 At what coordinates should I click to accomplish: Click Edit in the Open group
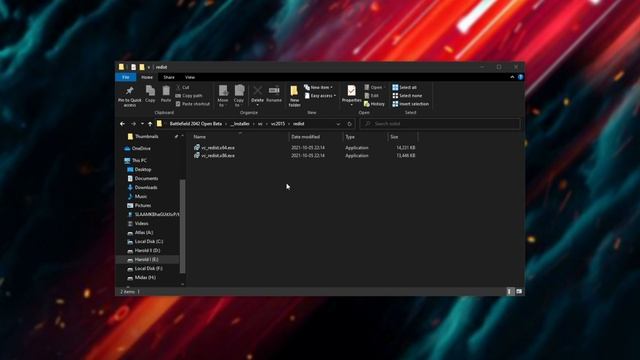click(x=371, y=96)
